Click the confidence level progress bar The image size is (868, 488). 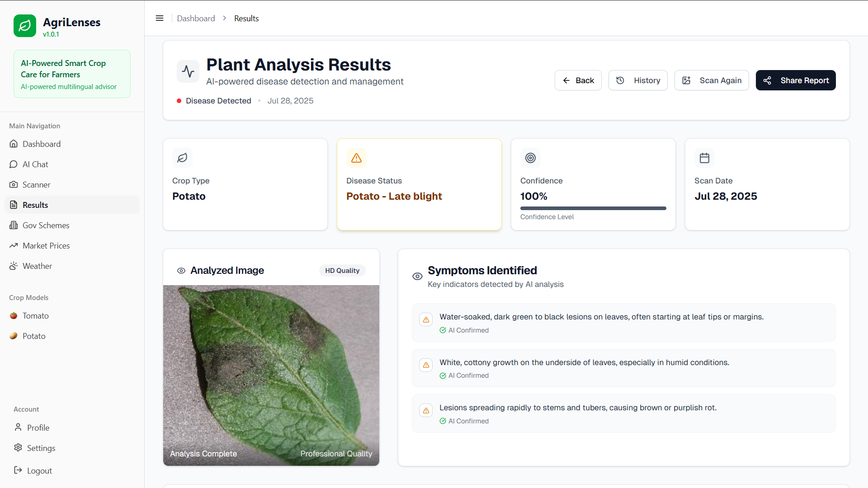click(x=593, y=208)
